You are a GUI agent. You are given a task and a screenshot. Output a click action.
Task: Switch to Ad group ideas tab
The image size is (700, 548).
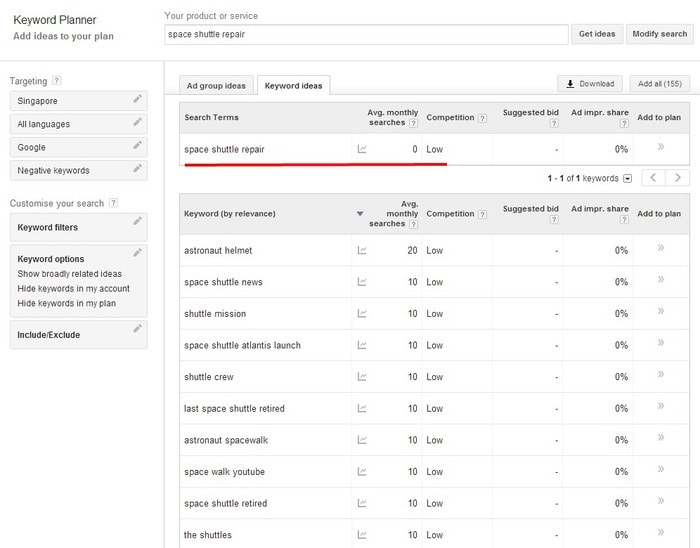[x=216, y=85]
